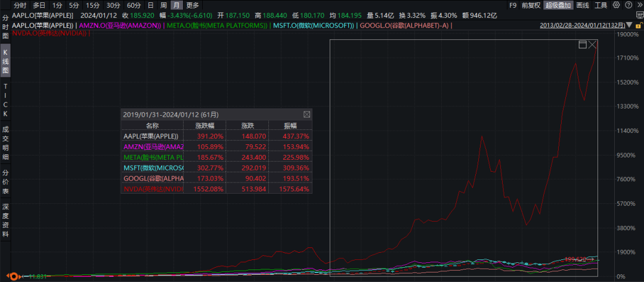Image resolution: width=644 pixels, height=282 pixels.
Task: Click MSFT.O Microsoft legend label
Action: (x=314, y=26)
